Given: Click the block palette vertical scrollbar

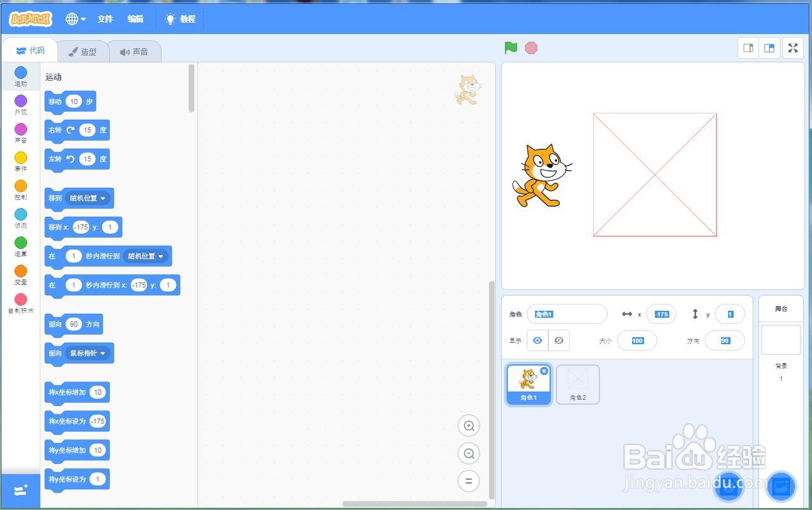Looking at the screenshot, I should tap(192, 88).
